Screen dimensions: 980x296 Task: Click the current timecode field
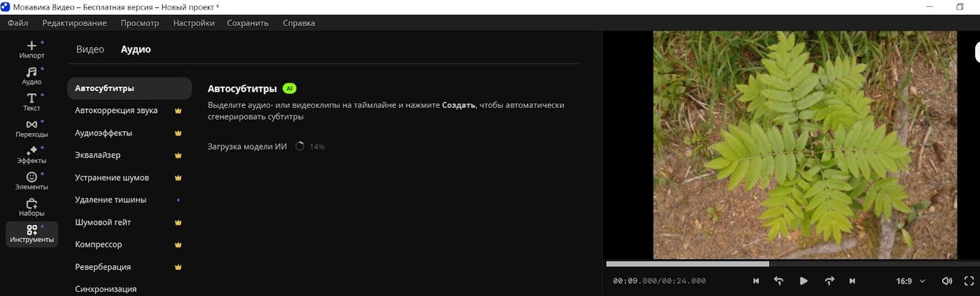tap(635, 281)
